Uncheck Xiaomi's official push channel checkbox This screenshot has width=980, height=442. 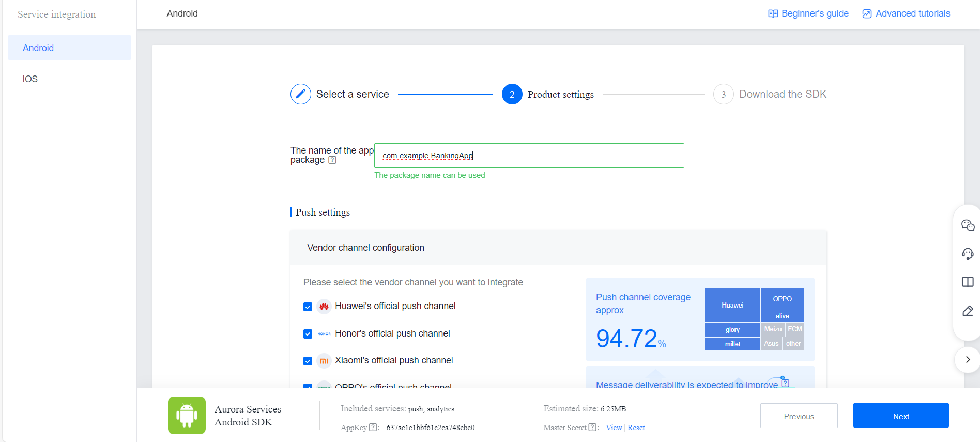[308, 361]
